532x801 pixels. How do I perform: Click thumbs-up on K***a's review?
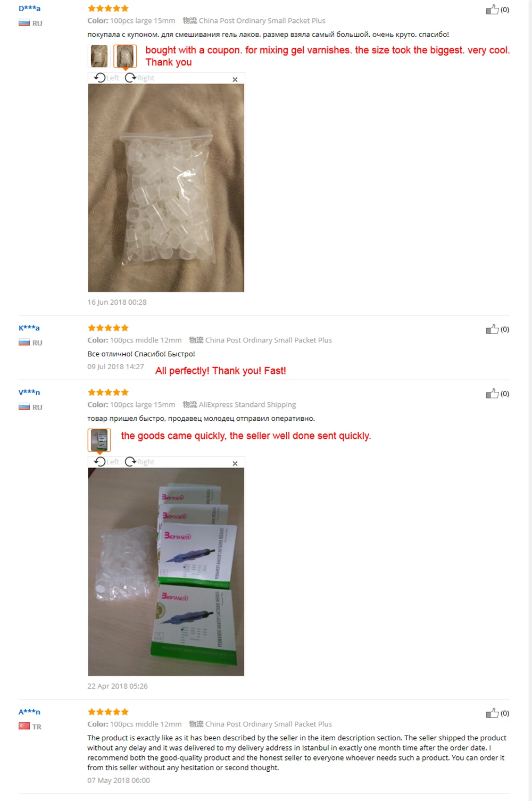(x=492, y=329)
